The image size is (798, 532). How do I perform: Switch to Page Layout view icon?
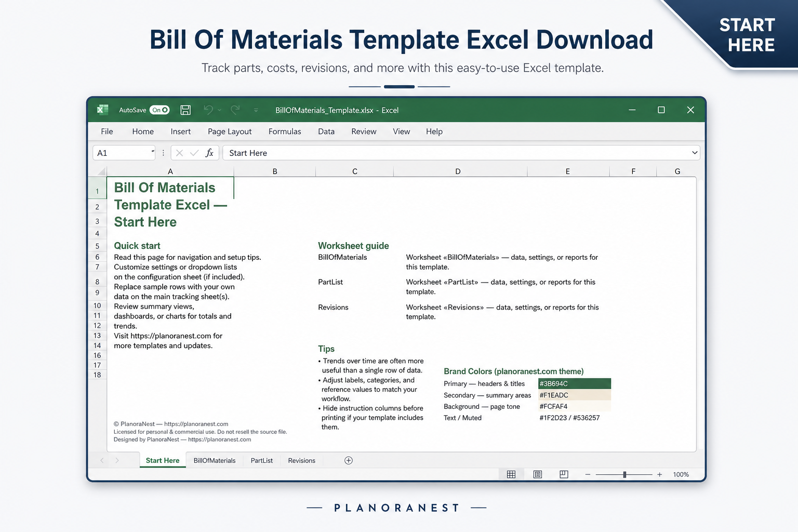538,474
